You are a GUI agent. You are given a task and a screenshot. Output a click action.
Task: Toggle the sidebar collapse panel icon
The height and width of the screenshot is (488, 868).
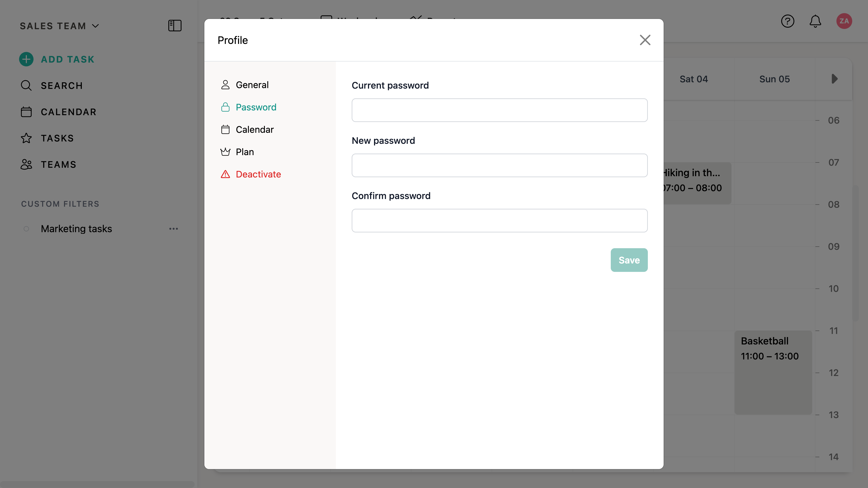pyautogui.click(x=175, y=26)
